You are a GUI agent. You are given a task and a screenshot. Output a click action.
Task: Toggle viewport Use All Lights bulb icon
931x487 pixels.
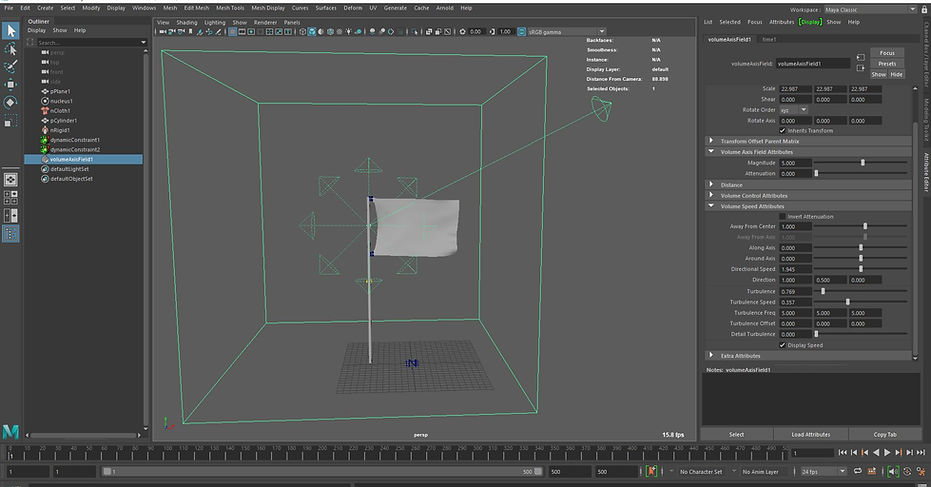click(x=349, y=31)
